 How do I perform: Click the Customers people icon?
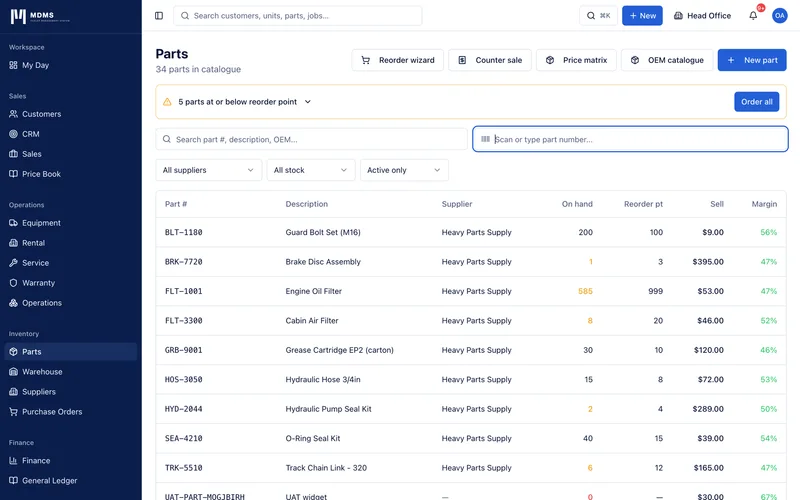click(x=13, y=114)
